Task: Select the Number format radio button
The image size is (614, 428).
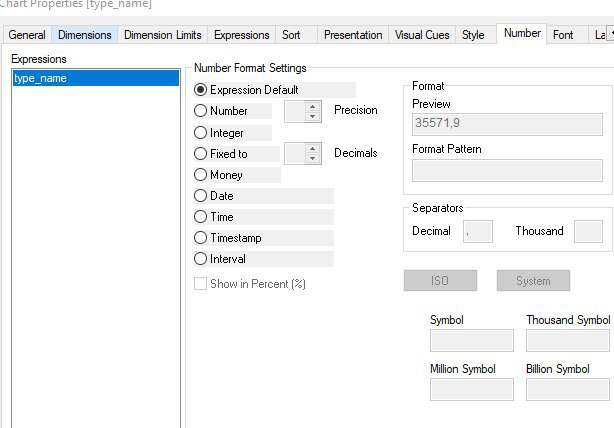Action: tap(201, 111)
